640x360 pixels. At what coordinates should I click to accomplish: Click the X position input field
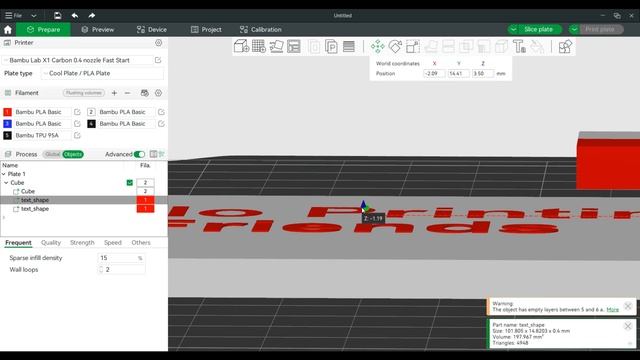[x=434, y=73]
